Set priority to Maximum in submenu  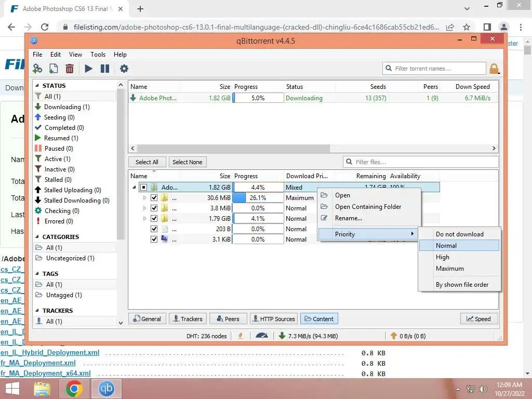tap(459, 269)
